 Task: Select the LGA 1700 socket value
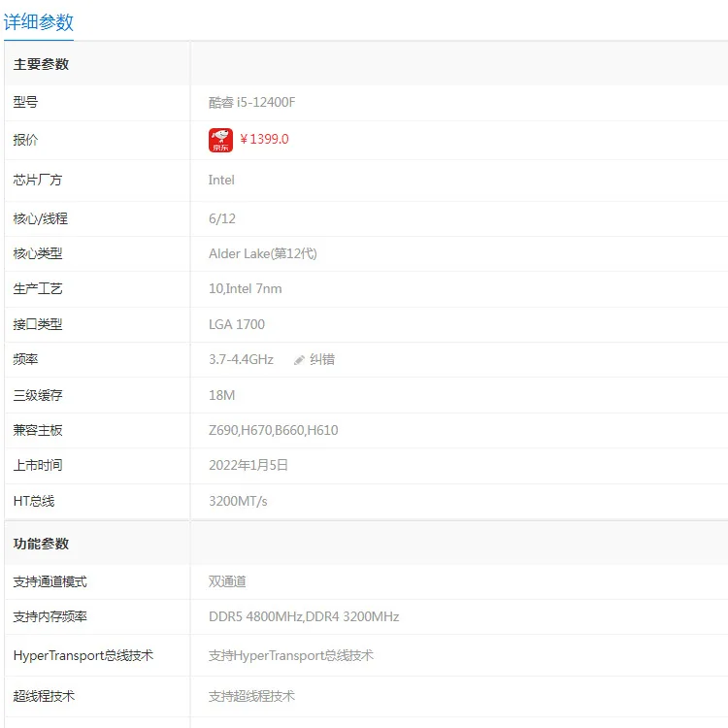coord(237,324)
